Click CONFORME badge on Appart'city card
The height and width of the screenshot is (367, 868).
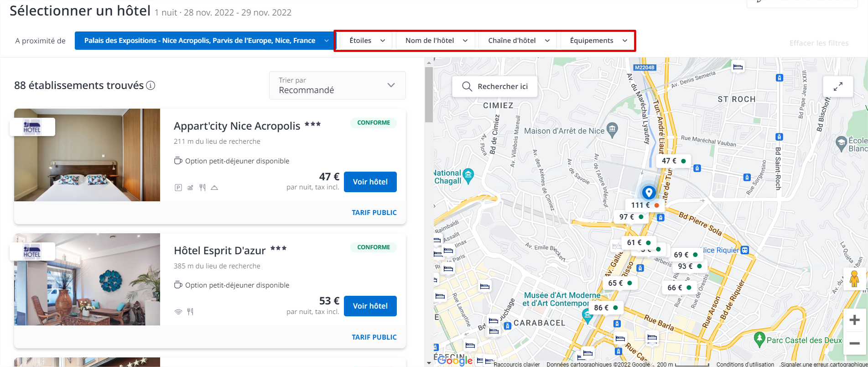tap(374, 123)
